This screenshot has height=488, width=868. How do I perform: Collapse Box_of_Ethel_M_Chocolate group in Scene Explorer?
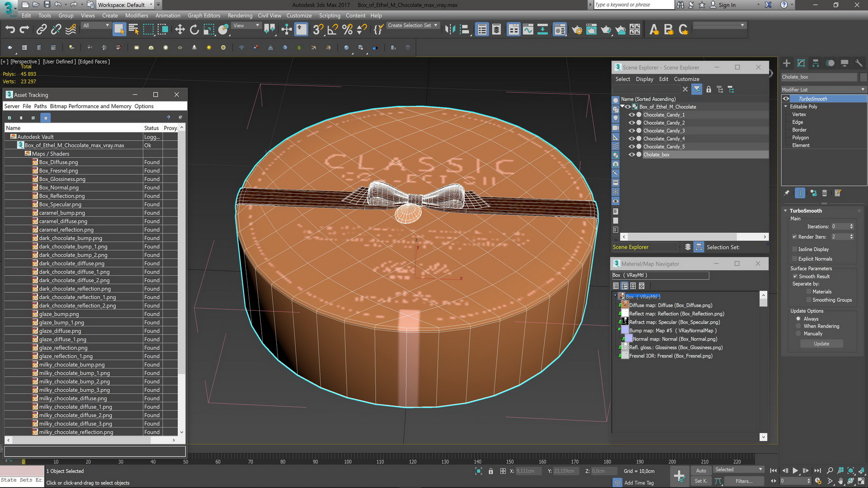pos(623,107)
